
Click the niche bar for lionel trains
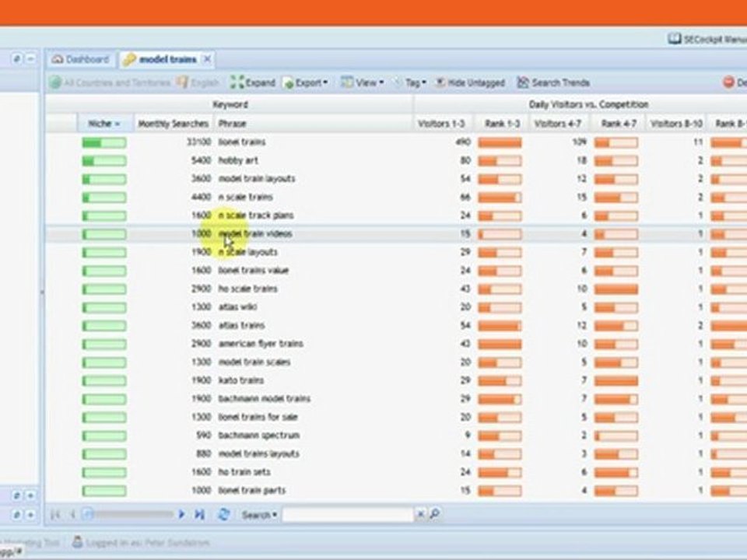click(103, 142)
